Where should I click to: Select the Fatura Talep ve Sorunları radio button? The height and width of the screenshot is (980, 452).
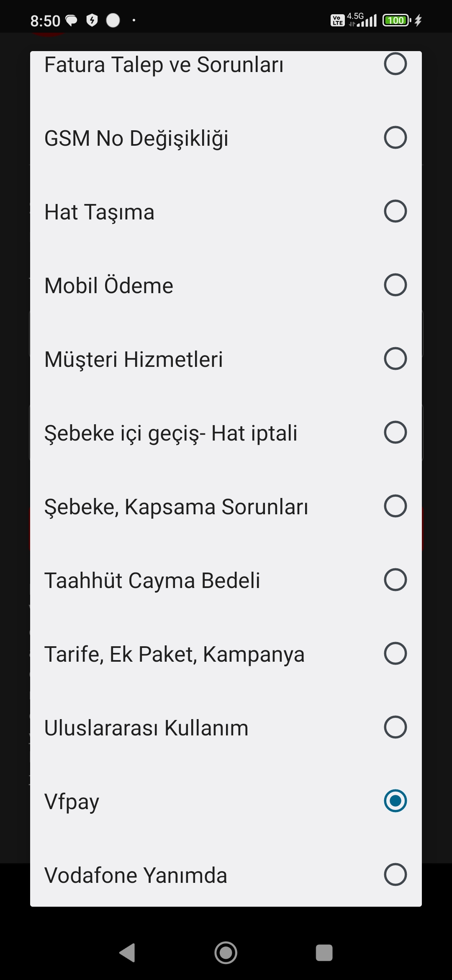click(x=395, y=64)
